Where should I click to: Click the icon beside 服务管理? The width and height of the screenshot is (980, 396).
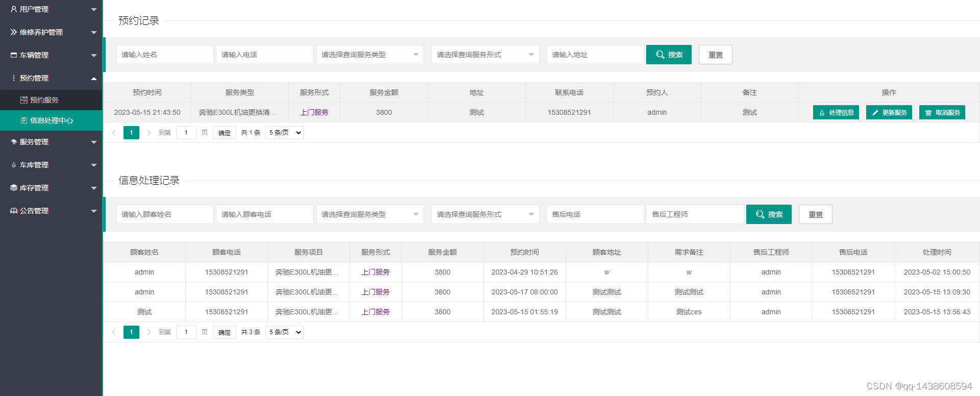point(14,142)
